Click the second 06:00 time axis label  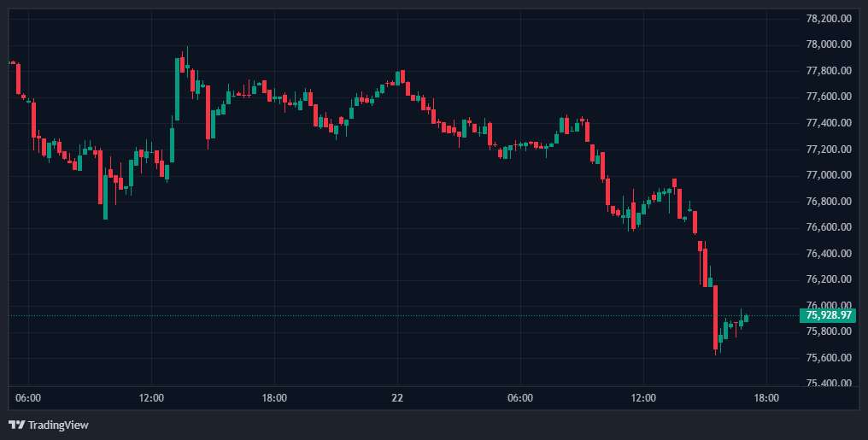(x=520, y=398)
